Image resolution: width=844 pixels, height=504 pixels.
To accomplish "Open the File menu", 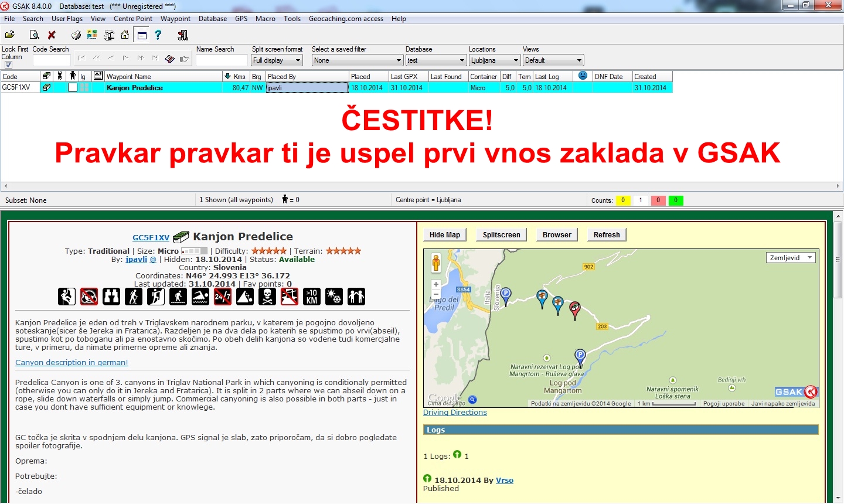I will [x=9, y=19].
